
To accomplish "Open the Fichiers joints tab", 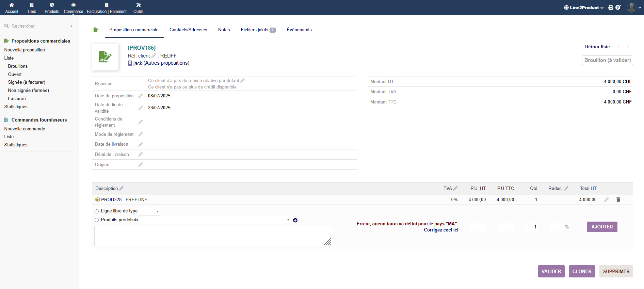I will [257, 30].
